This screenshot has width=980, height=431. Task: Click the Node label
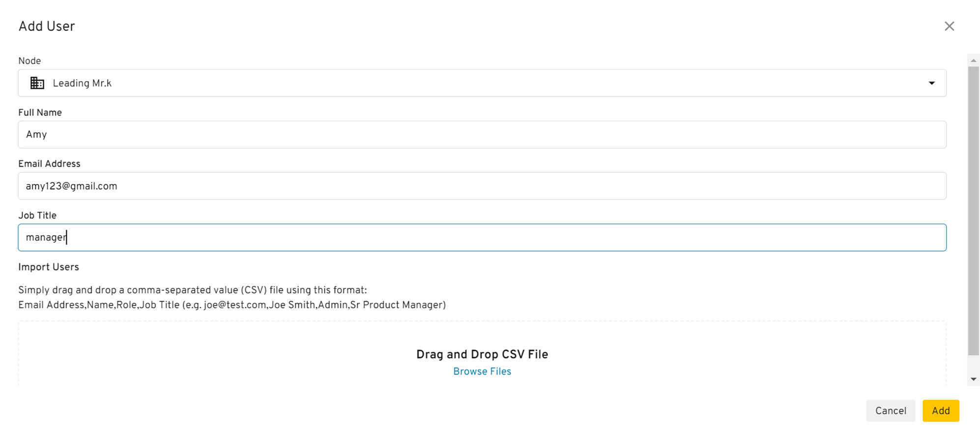[x=29, y=61]
